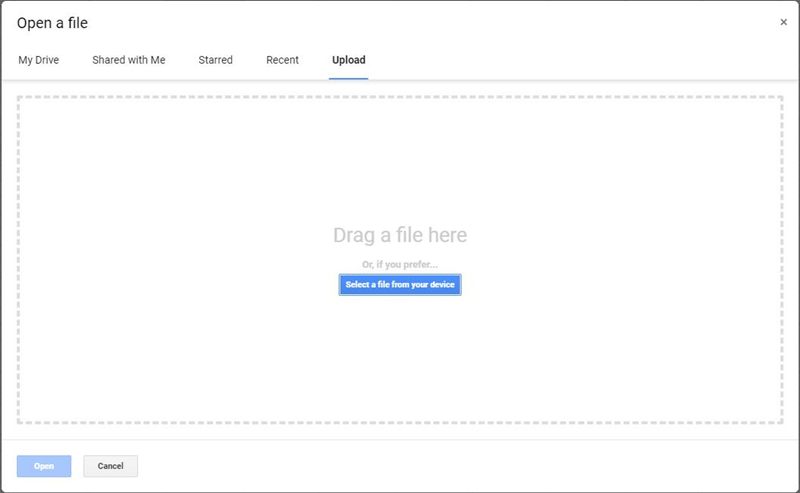This screenshot has width=800, height=493.
Task: Switch to the My Drive tab
Action: tap(39, 60)
